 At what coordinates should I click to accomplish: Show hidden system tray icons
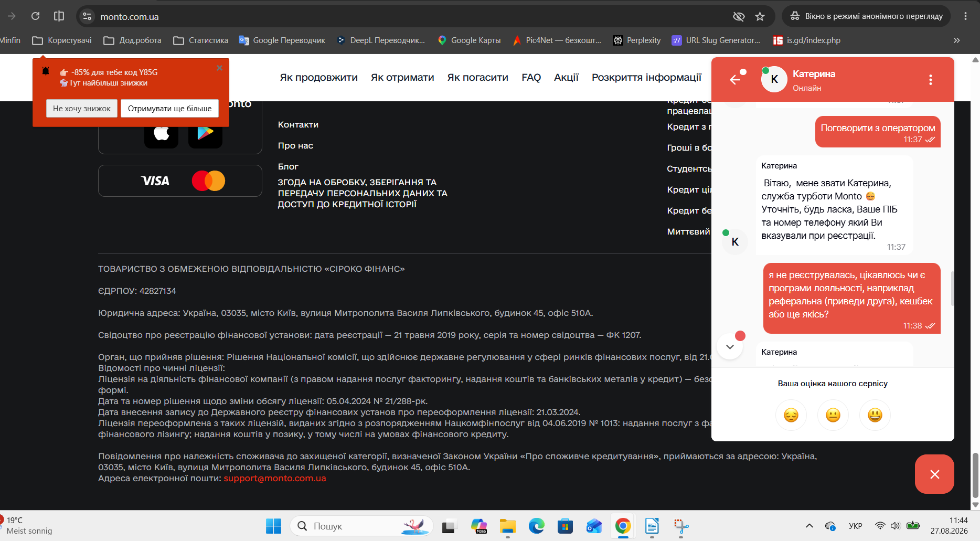809,526
